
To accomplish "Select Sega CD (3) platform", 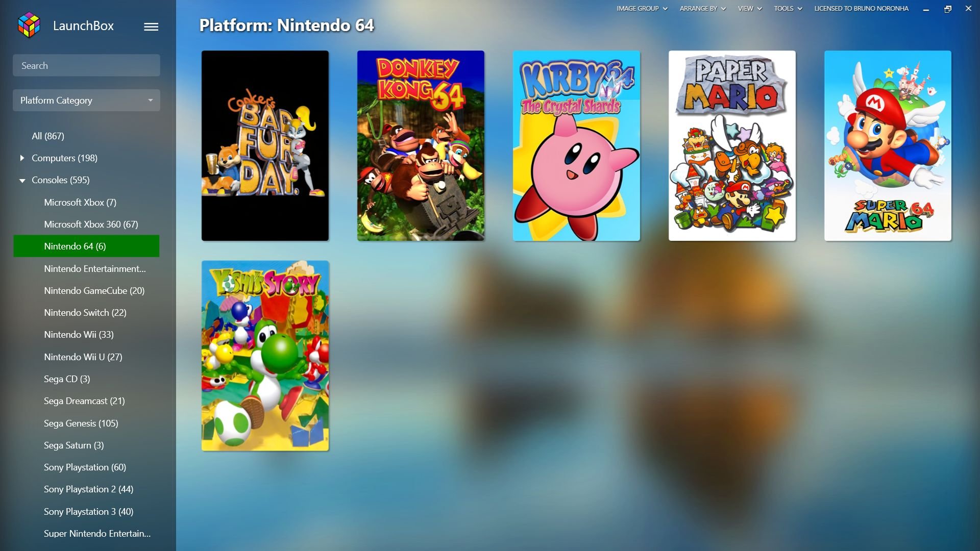I will coord(67,379).
